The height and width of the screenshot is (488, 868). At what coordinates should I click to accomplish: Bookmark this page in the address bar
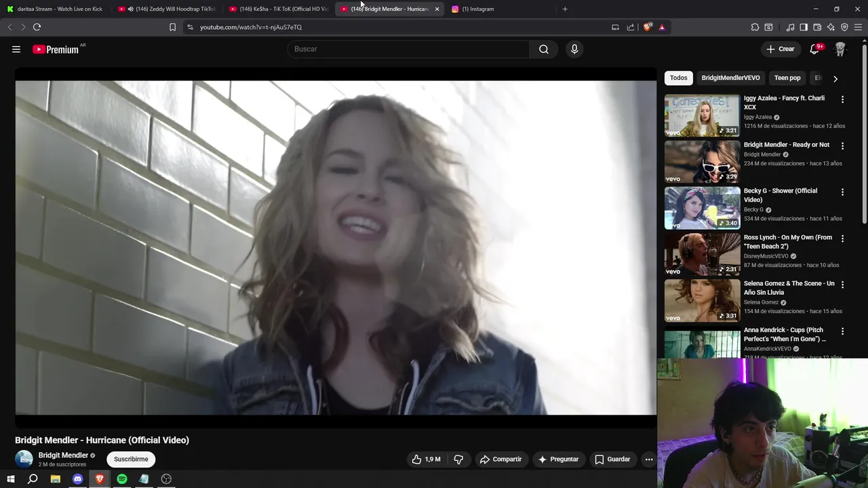point(172,27)
